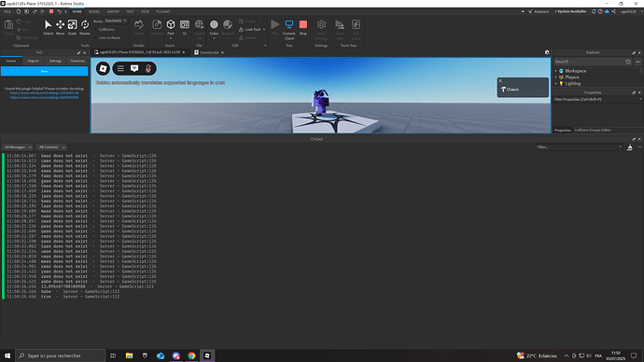
Task: Click the Output Filter field
Action: click(x=579, y=146)
